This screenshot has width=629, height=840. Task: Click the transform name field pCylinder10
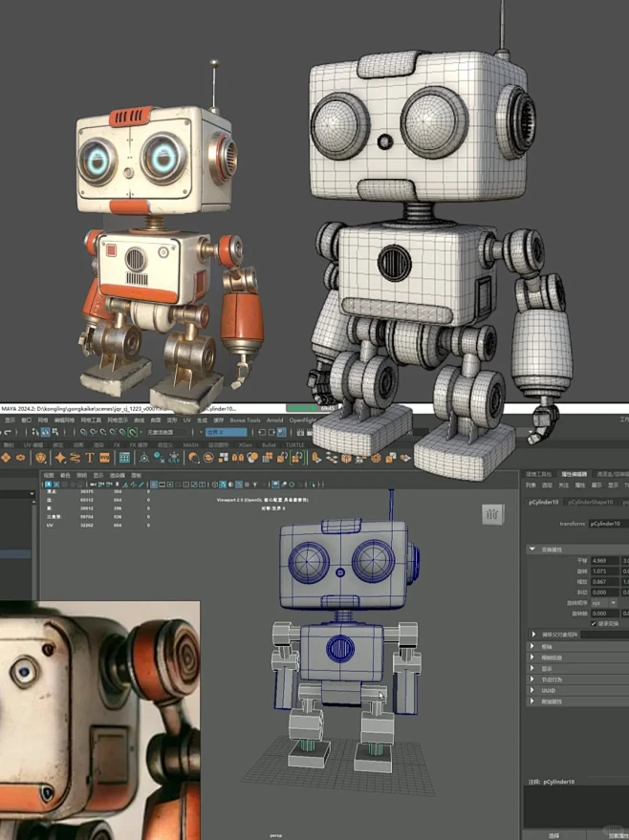point(609,524)
